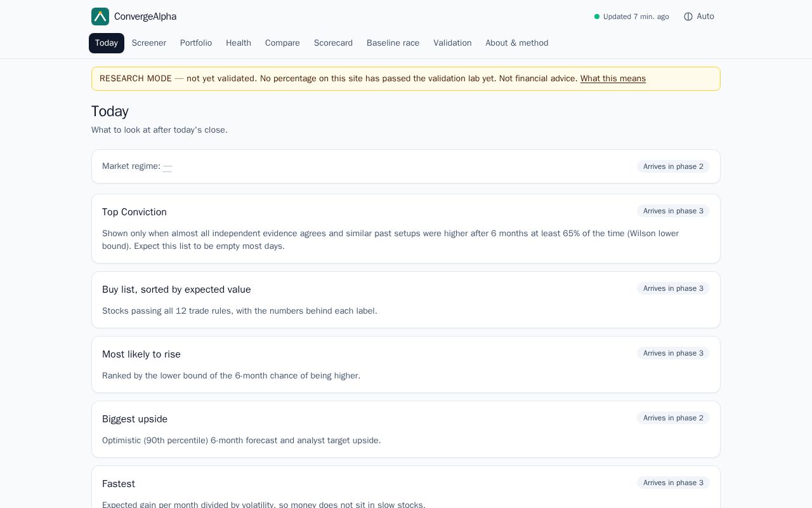Go to the Health tab
The image size is (812, 508).
239,43
